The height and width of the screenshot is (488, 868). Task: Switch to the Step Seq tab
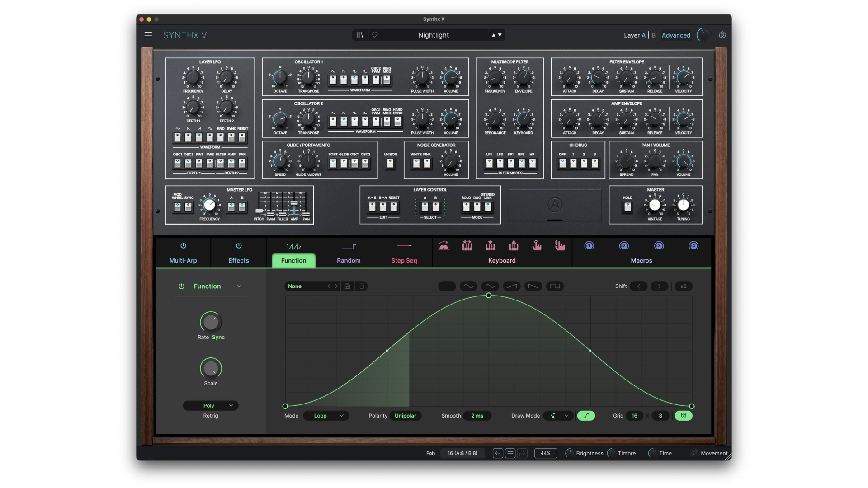(404, 260)
